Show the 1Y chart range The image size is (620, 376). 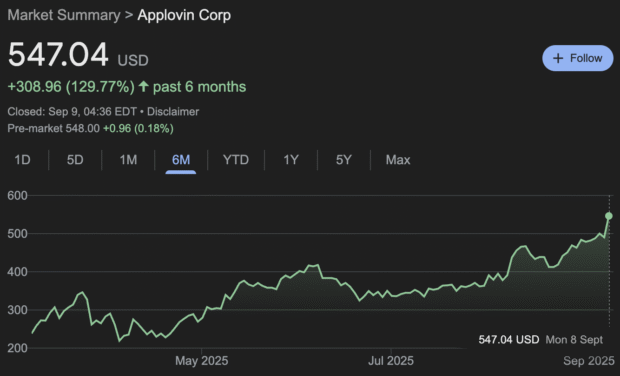point(291,160)
